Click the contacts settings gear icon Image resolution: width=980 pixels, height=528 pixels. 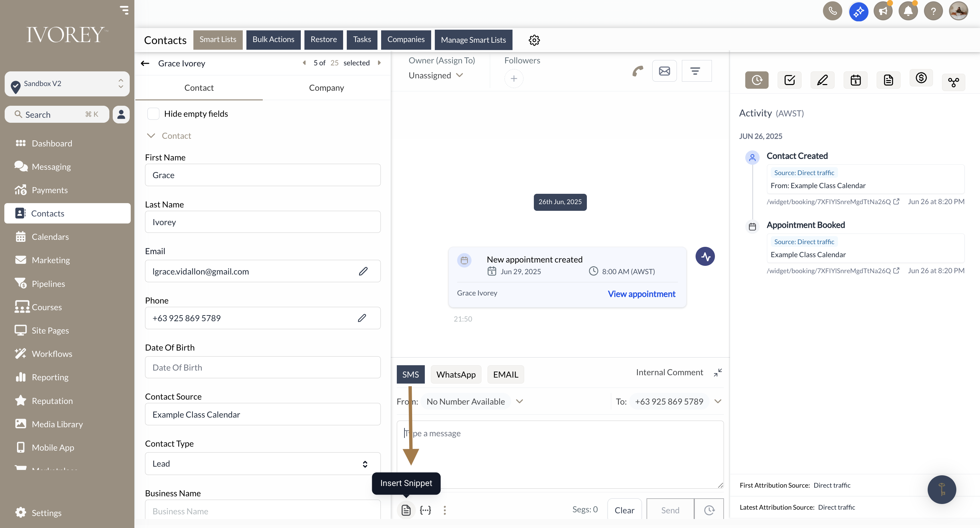534,40
